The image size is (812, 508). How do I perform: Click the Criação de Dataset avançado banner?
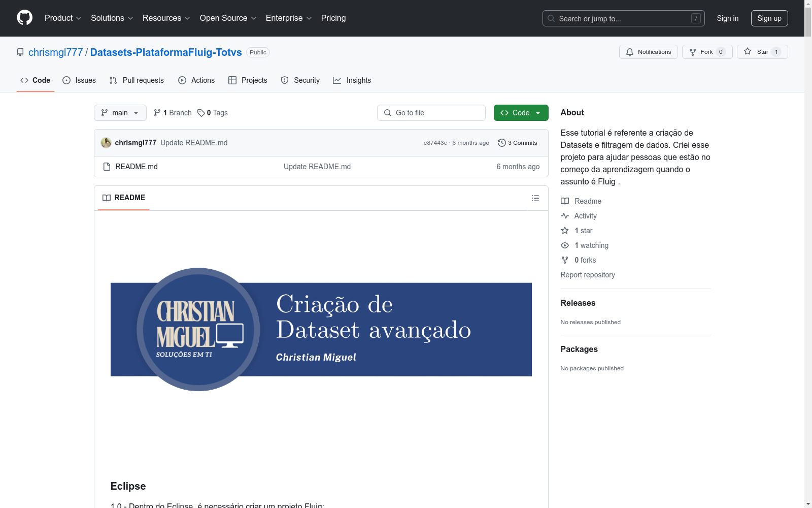tap(321, 330)
